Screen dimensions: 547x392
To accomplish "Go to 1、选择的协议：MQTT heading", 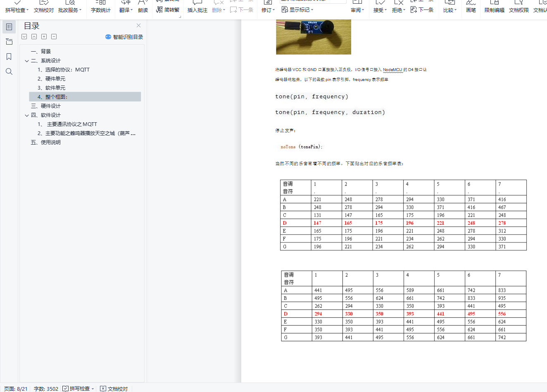I will click(64, 70).
